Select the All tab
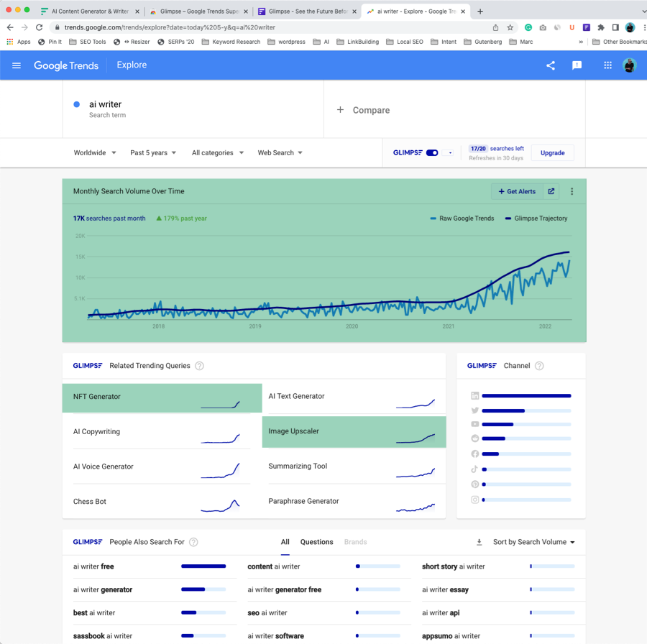Screen dimensions: 647x644 285,542
